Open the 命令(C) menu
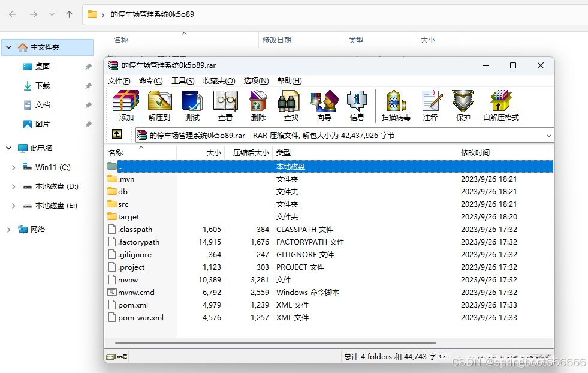The height and width of the screenshot is (373, 588). 151,81
